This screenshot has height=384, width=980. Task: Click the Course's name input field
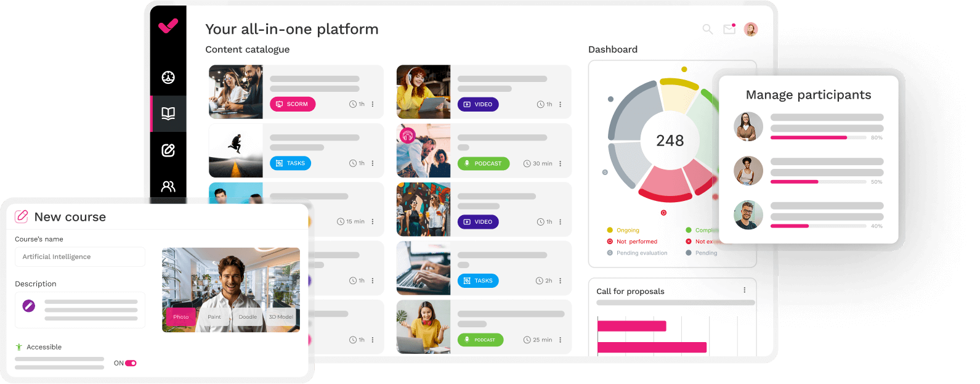(80, 256)
